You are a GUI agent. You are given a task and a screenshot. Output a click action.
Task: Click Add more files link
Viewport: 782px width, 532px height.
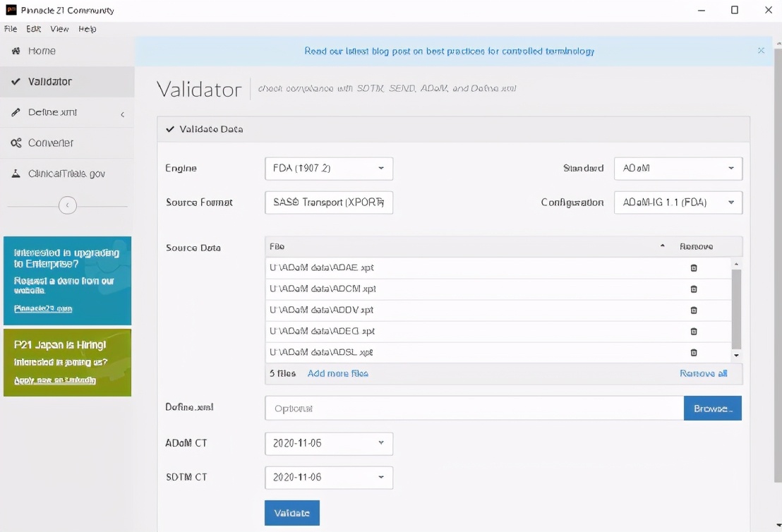click(x=337, y=373)
